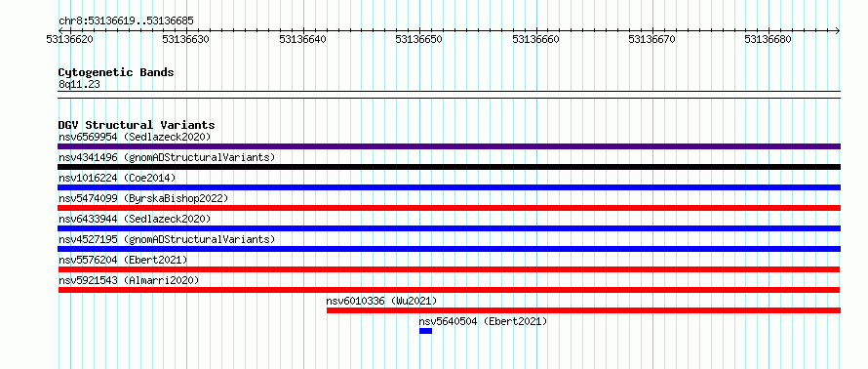The image size is (868, 369).
Task: Open variant nsv5576204 (Ebert2021) label
Action: 123,260
